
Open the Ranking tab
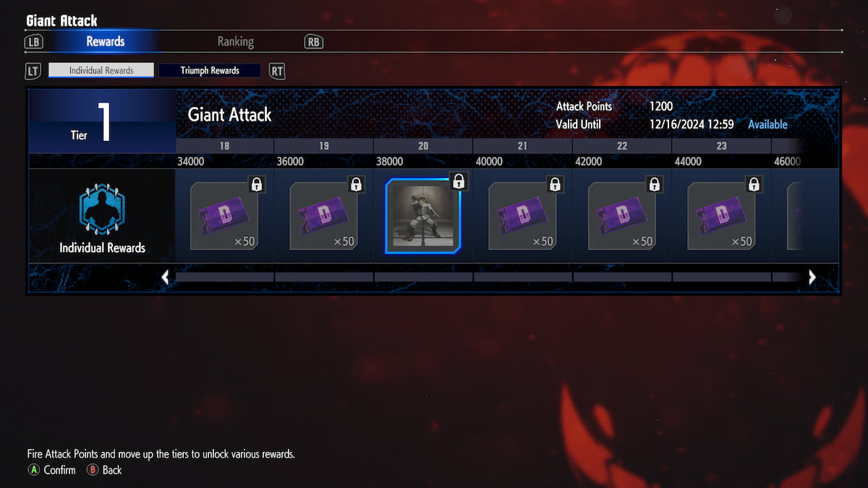coord(236,41)
